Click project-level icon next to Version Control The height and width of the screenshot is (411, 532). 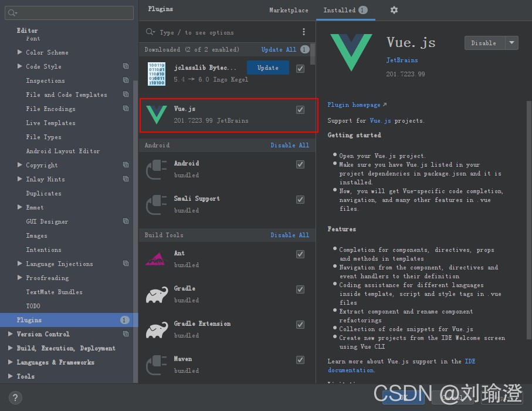click(x=126, y=334)
